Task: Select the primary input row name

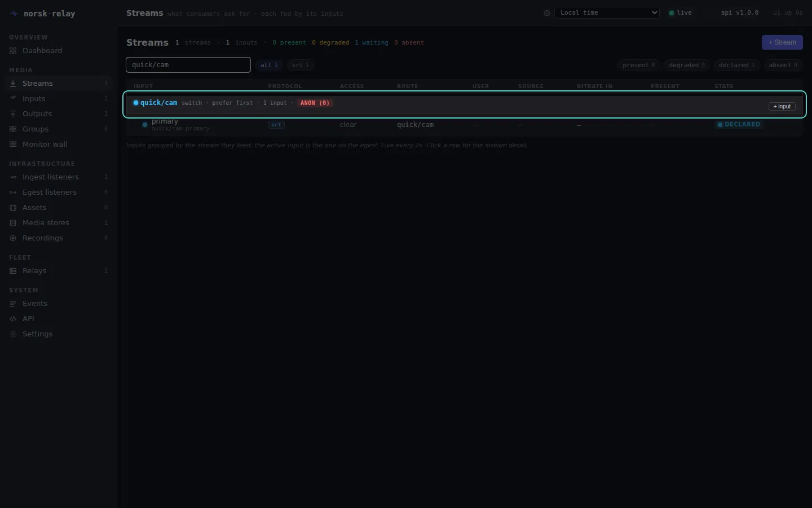Action: pyautogui.click(x=165, y=121)
